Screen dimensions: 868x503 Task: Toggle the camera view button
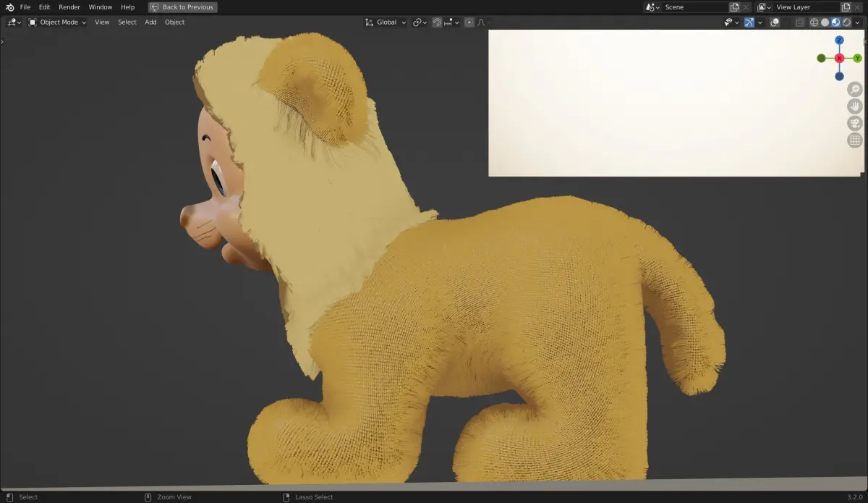pos(855,124)
